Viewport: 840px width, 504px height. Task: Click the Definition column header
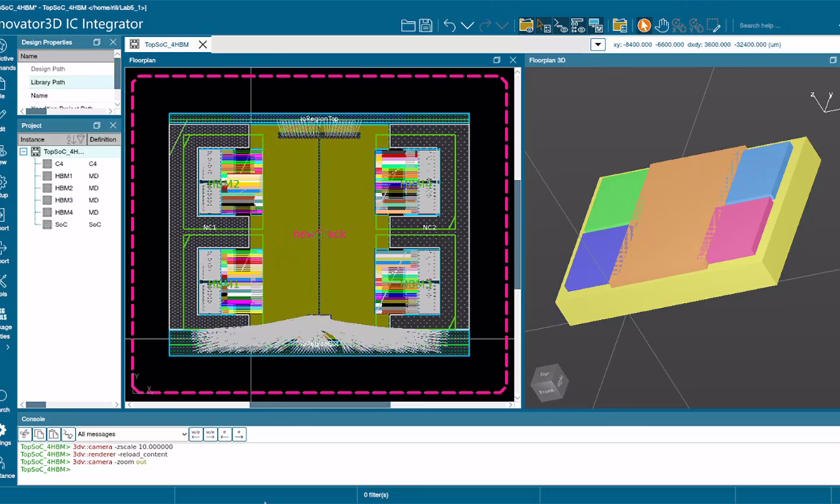103,139
